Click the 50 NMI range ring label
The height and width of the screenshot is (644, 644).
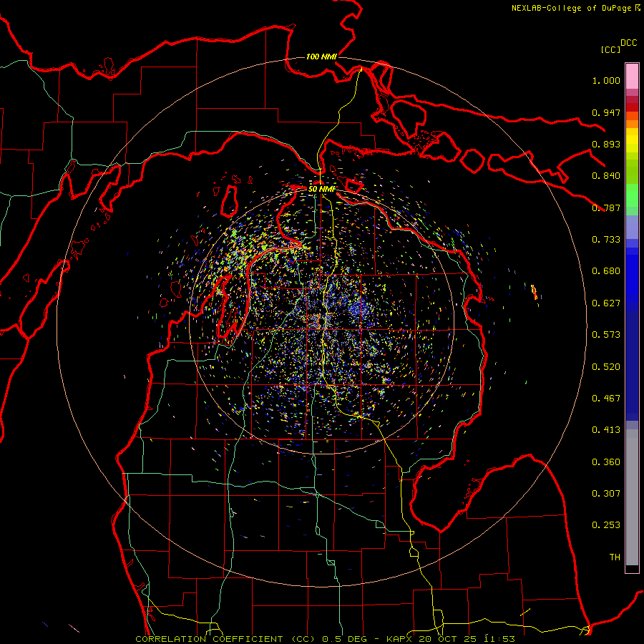pos(321,189)
